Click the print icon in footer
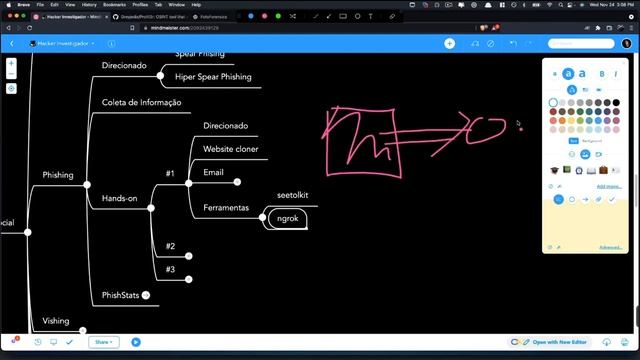The image size is (640, 360). coord(624,342)
